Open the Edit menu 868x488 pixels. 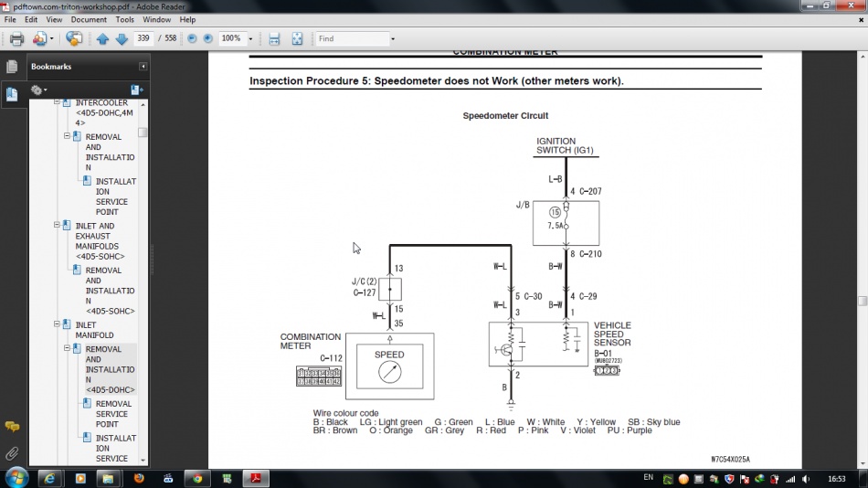click(31, 19)
